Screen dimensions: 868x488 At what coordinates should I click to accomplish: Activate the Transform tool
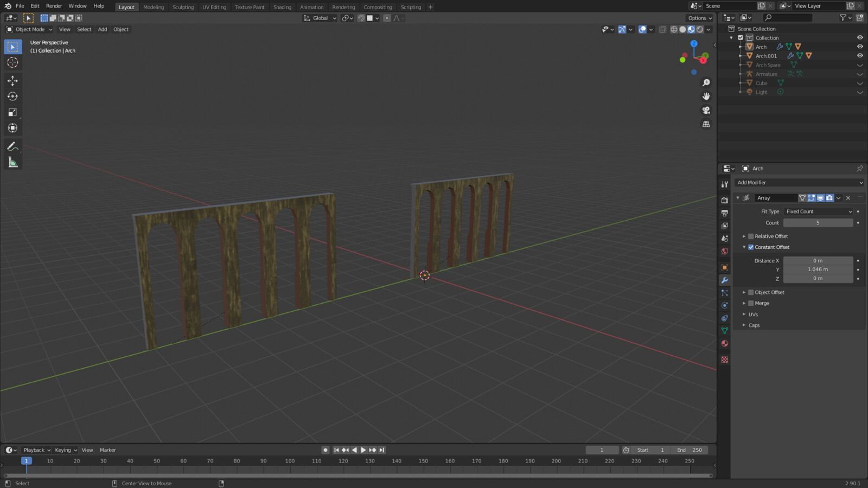pyautogui.click(x=13, y=128)
